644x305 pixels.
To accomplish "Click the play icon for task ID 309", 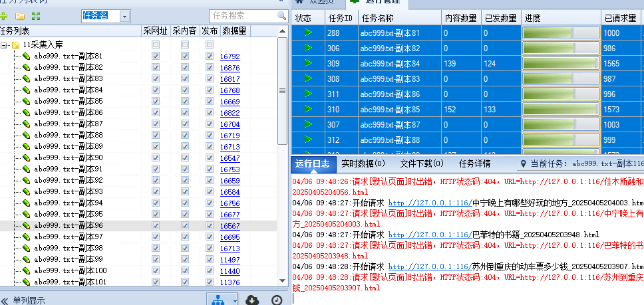I will 308,63.
